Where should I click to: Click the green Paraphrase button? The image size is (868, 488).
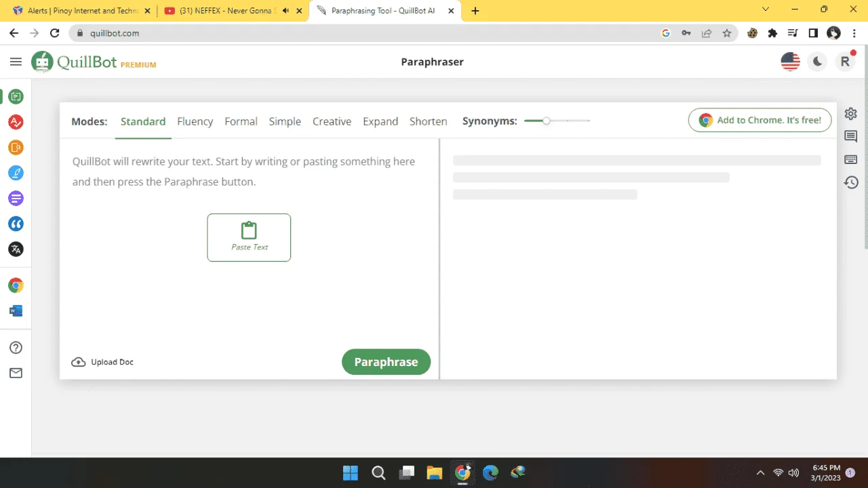pos(386,362)
